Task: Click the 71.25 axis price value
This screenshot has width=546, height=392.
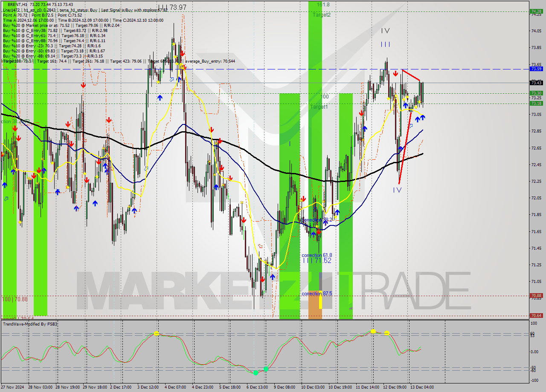Action: pyautogui.click(x=536, y=265)
